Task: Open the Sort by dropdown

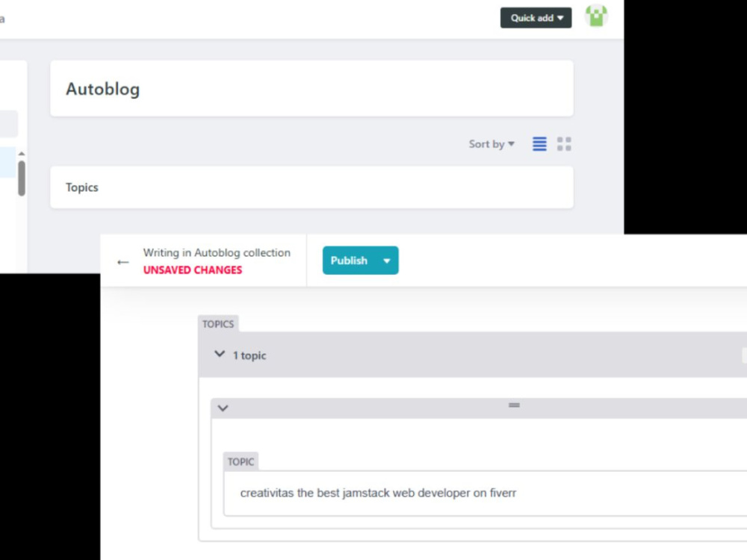Action: (x=492, y=144)
